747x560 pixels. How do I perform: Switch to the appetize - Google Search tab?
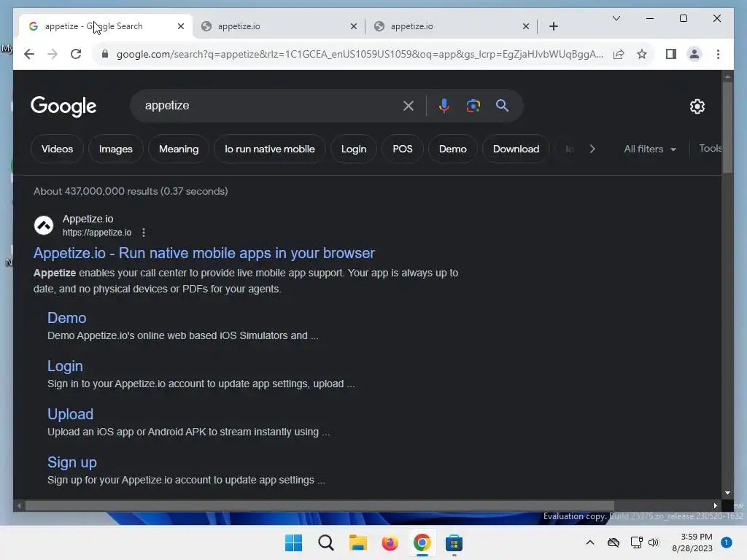(106, 26)
